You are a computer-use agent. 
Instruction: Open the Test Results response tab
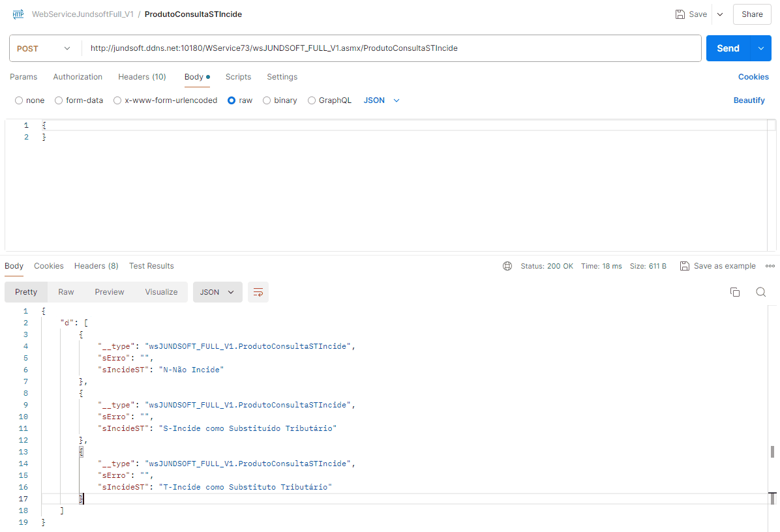(x=151, y=266)
